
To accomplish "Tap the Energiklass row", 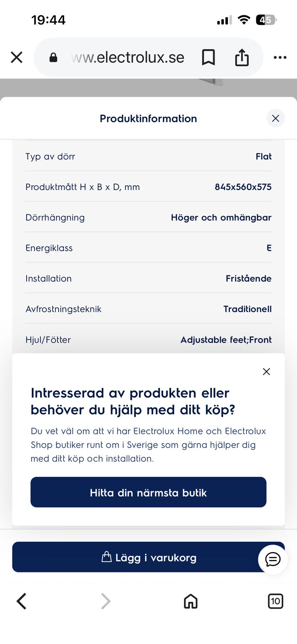I will (148, 248).
